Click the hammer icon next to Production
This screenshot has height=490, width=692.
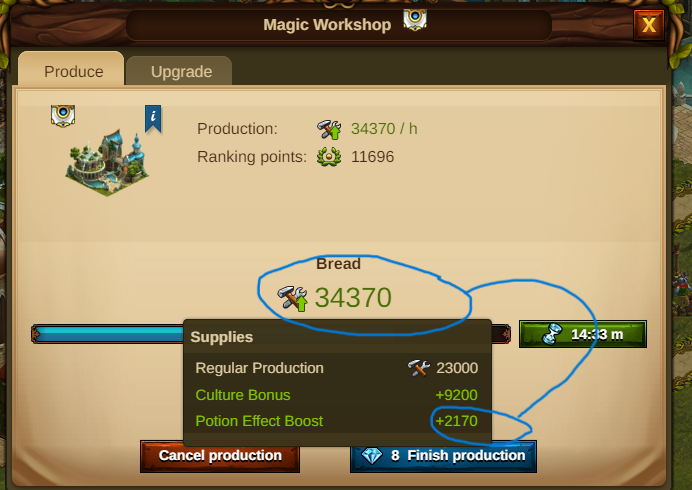pyautogui.click(x=329, y=129)
